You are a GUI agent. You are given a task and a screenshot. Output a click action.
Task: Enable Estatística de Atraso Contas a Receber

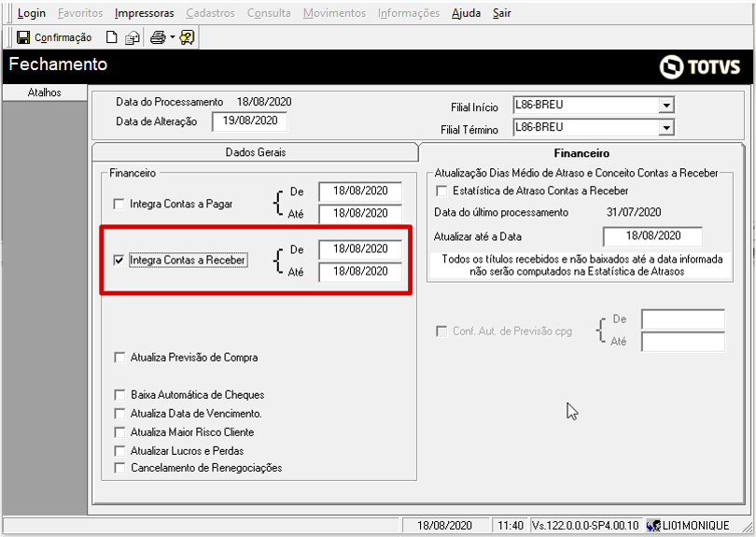441,191
